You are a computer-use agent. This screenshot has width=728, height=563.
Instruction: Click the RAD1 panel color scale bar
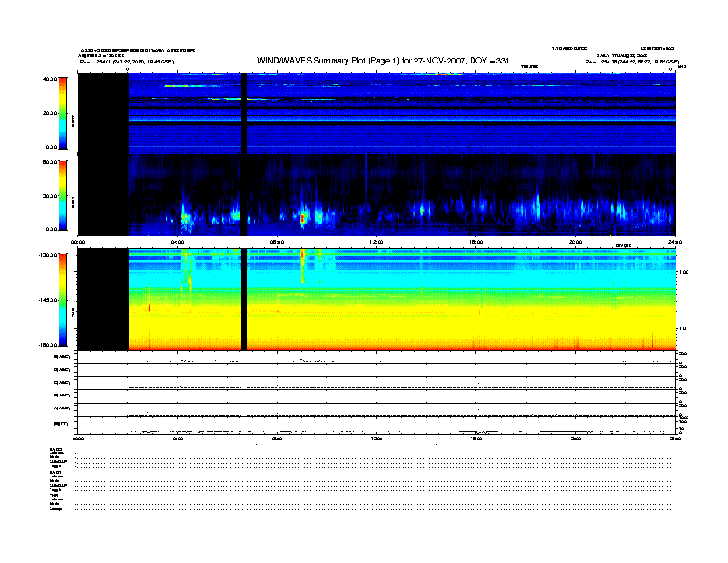63,195
